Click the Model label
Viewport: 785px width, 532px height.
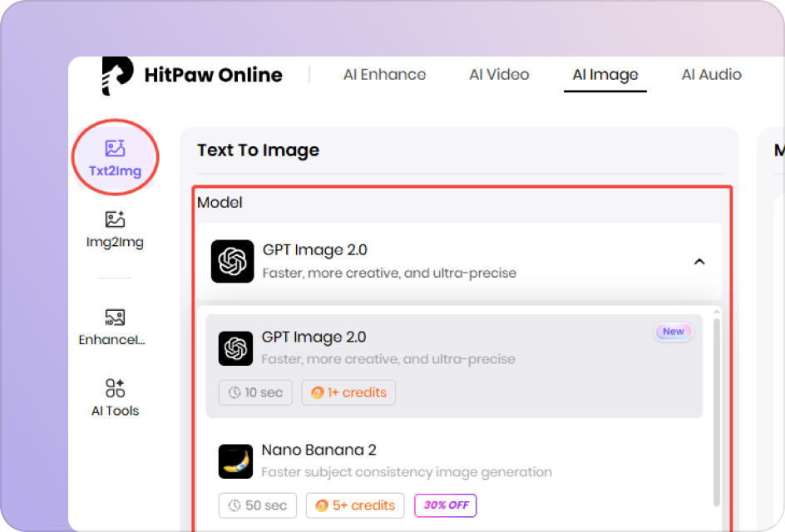point(220,202)
